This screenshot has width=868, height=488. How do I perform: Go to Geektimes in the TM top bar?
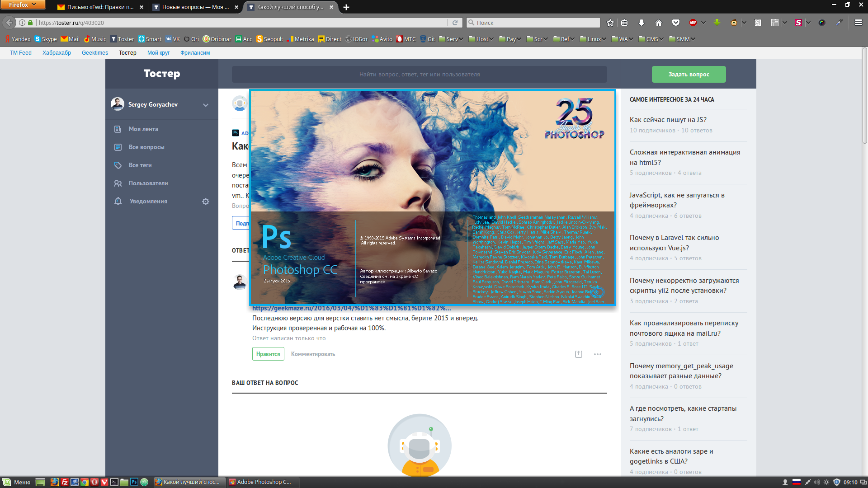(95, 53)
